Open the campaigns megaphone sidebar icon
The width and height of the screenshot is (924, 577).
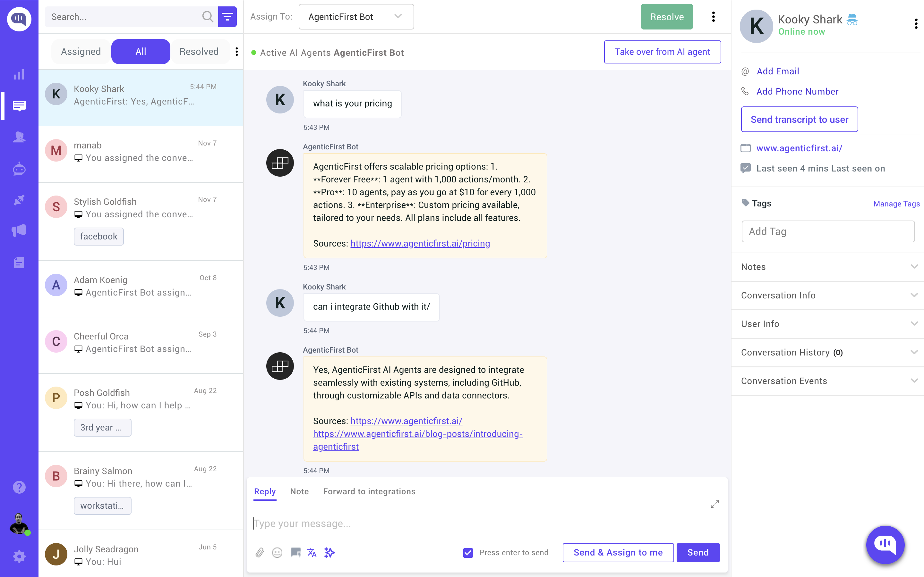tap(19, 230)
